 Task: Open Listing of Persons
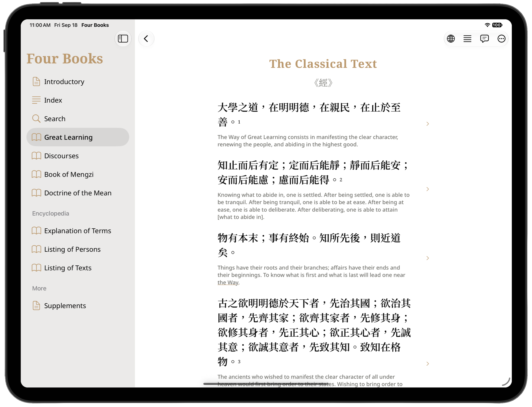click(x=78, y=249)
